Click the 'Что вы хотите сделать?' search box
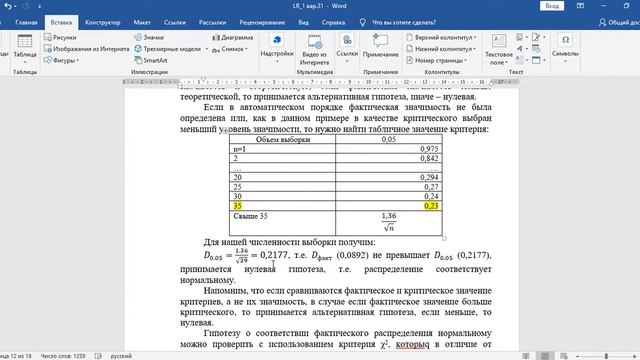The height and width of the screenshot is (360, 640). tap(403, 22)
